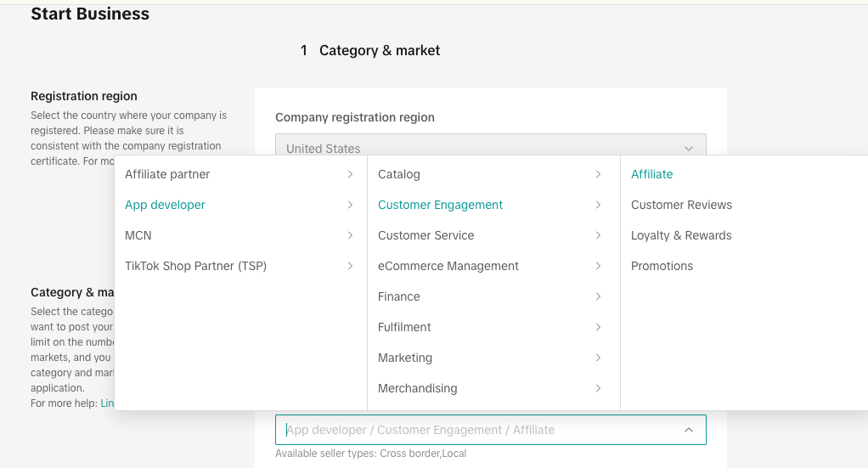Select Loyalty & Rewards subcategory
The height and width of the screenshot is (468, 868).
pos(681,235)
